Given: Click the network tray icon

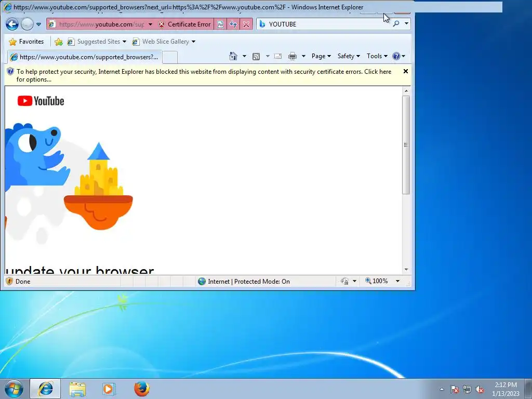Looking at the screenshot, I should [x=467, y=389].
